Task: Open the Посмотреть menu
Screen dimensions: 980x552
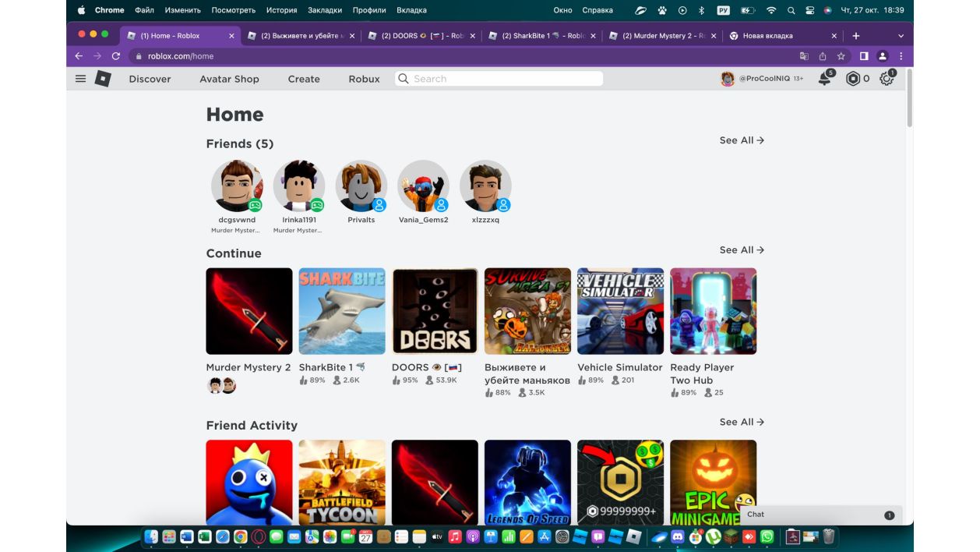Action: [233, 10]
